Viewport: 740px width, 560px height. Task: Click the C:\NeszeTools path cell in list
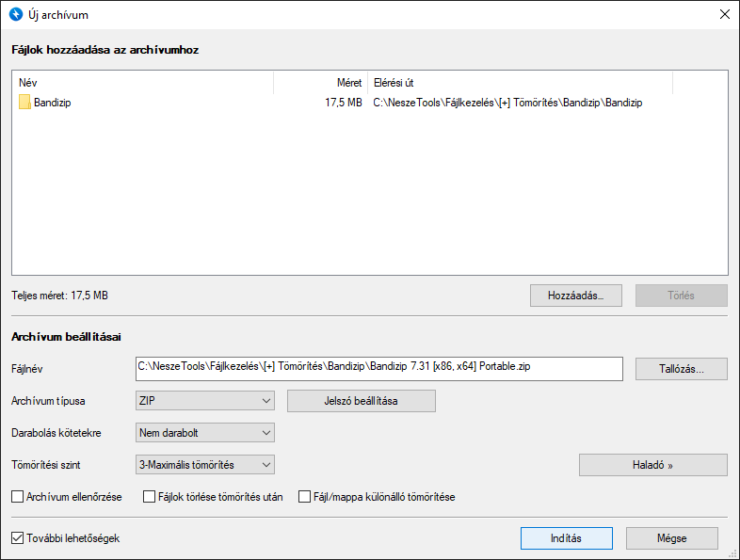pos(507,103)
